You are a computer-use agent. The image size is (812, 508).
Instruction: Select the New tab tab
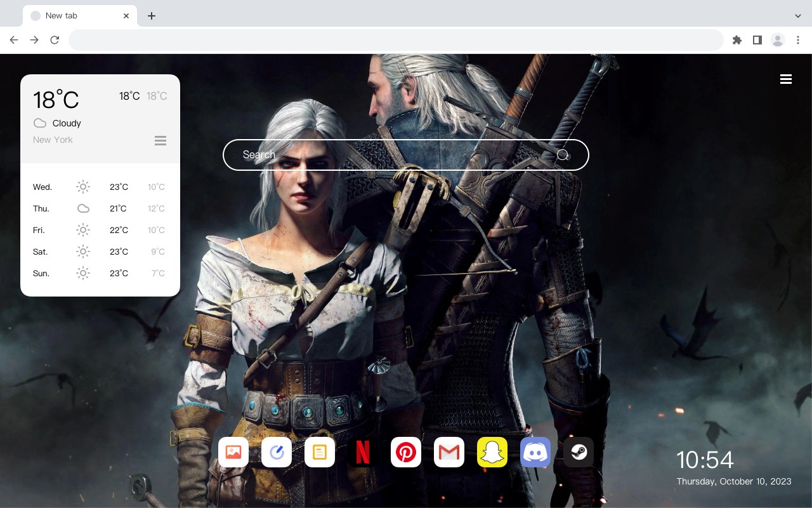pyautogui.click(x=80, y=16)
